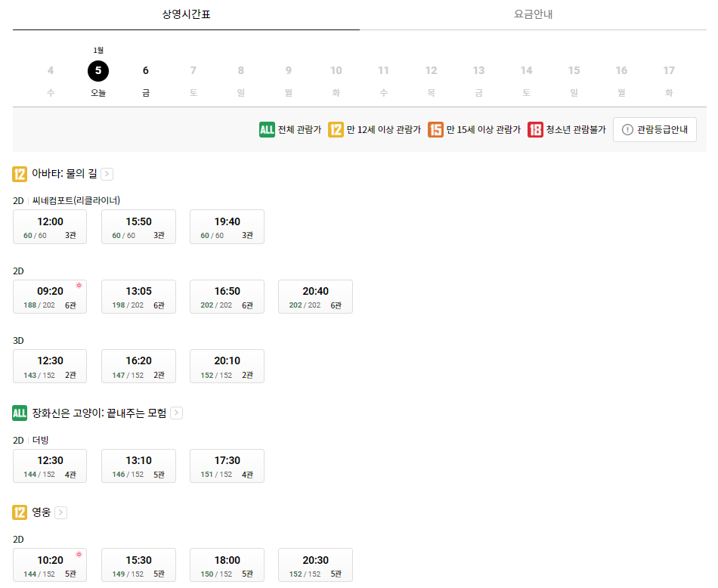Click the info icon inside 관람등급안내
Image resolution: width=718 pixels, height=588 pixels.
[x=627, y=129]
